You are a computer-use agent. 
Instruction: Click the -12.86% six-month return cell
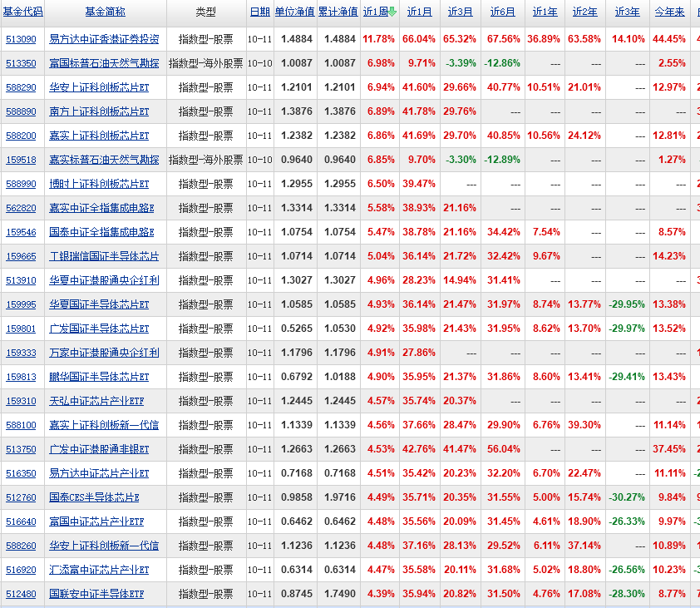point(502,63)
